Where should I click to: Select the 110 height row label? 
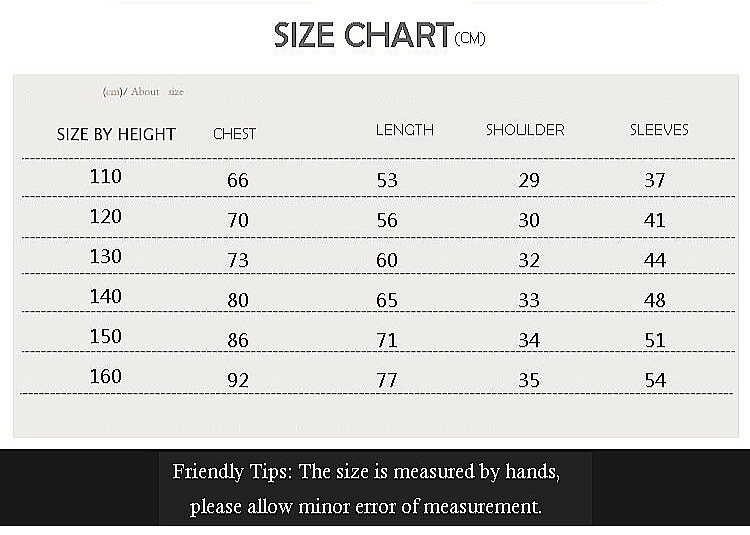[x=105, y=177]
